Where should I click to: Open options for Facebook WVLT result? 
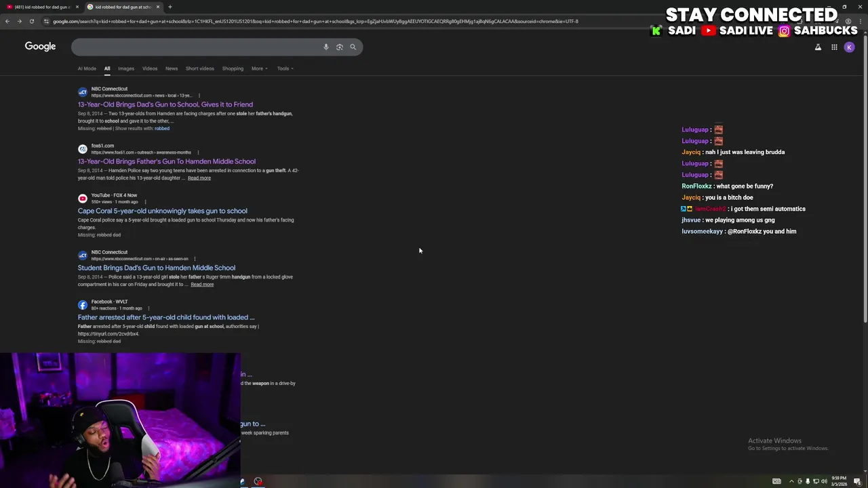click(149, 308)
